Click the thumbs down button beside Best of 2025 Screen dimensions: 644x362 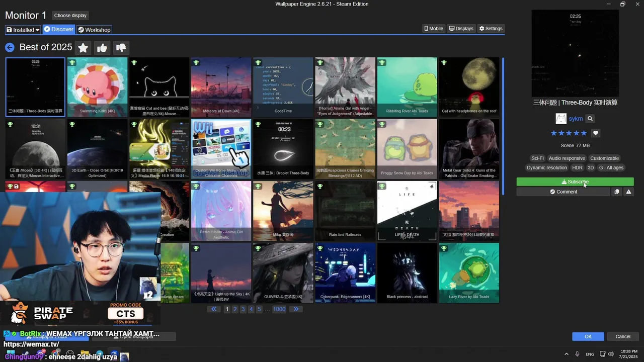[121, 48]
